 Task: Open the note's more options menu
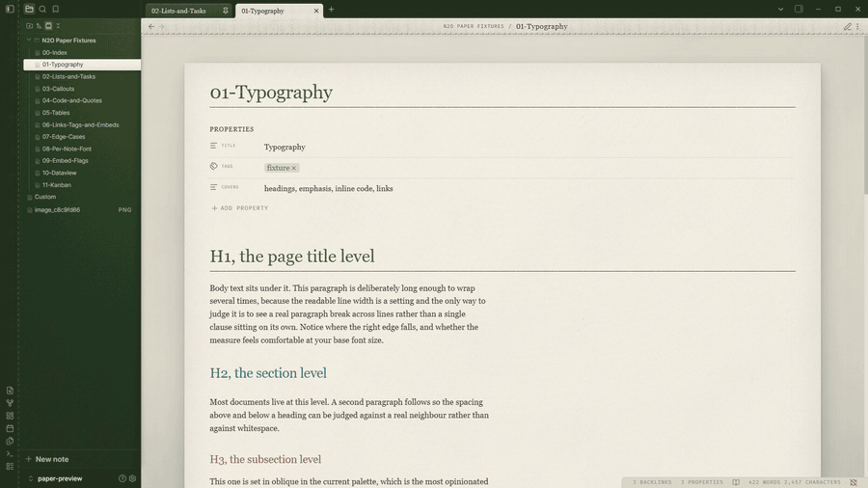tap(858, 26)
